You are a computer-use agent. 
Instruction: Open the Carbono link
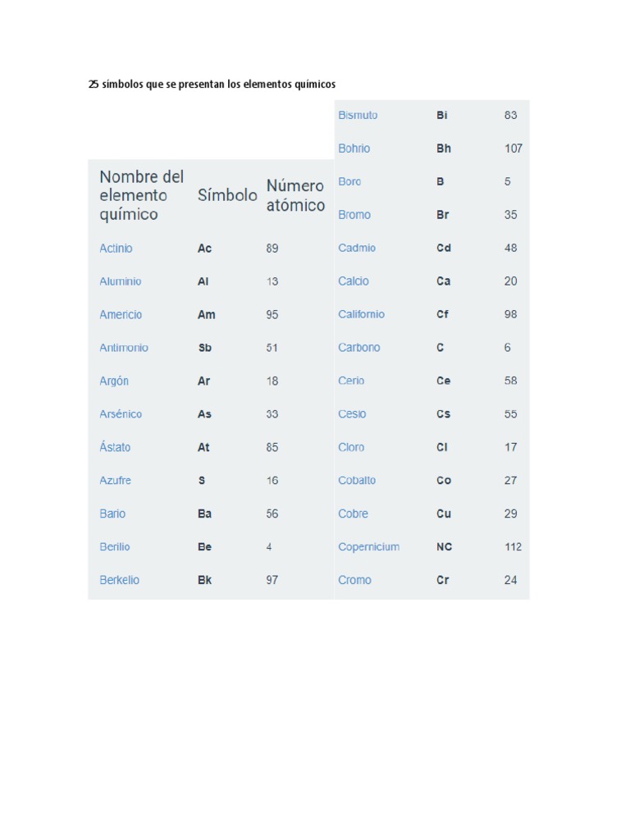(359, 348)
